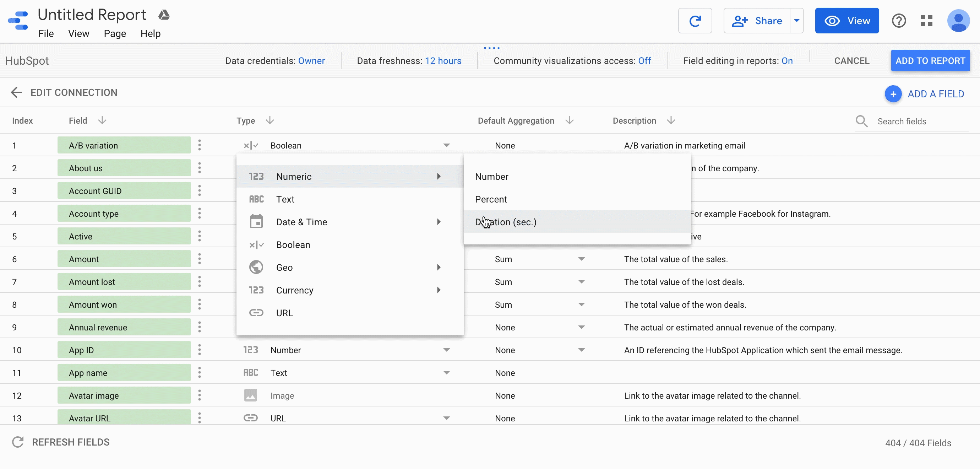Open the three-dot menu for About us
Screen dimensions: 980x469
(x=199, y=168)
